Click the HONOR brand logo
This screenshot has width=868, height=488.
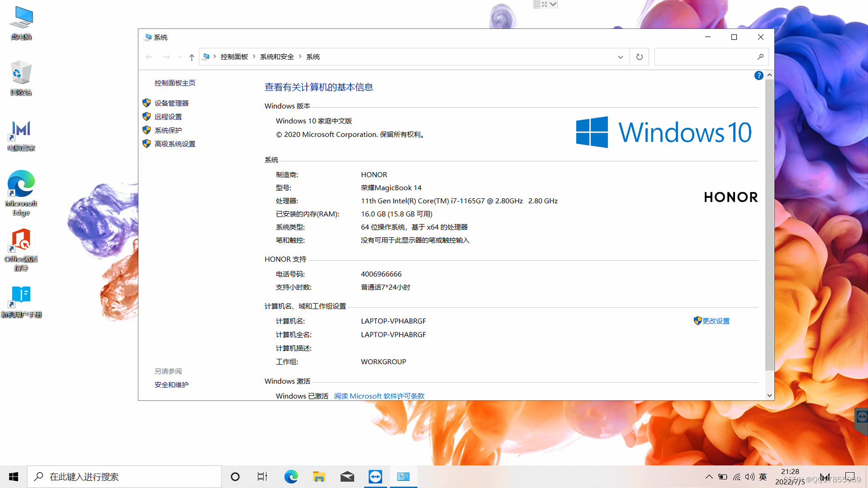tap(731, 197)
